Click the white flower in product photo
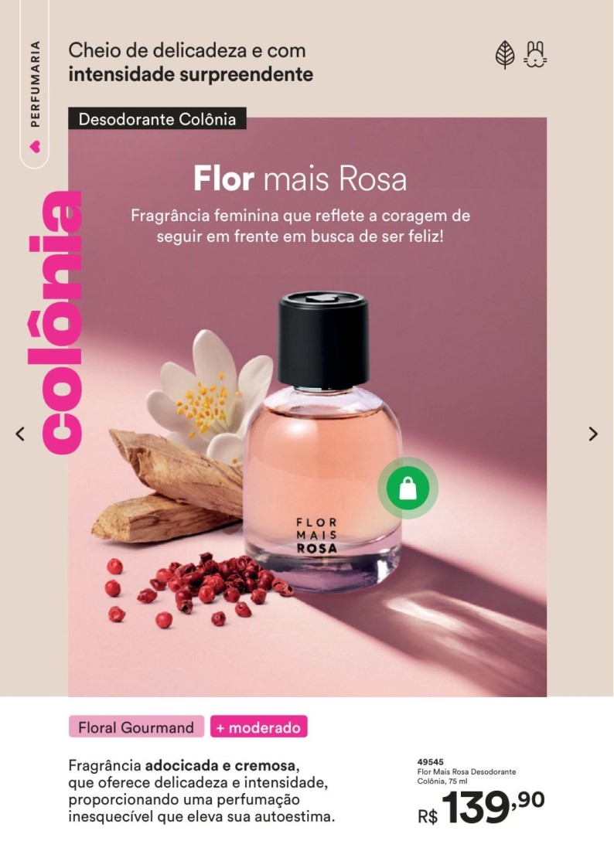Image resolution: width=614 pixels, height=868 pixels. 210,394
